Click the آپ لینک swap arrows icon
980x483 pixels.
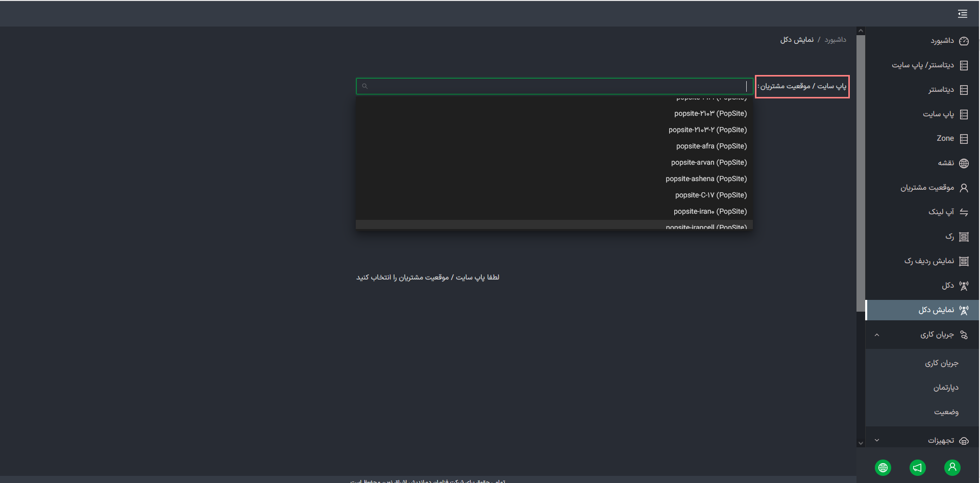point(964,212)
